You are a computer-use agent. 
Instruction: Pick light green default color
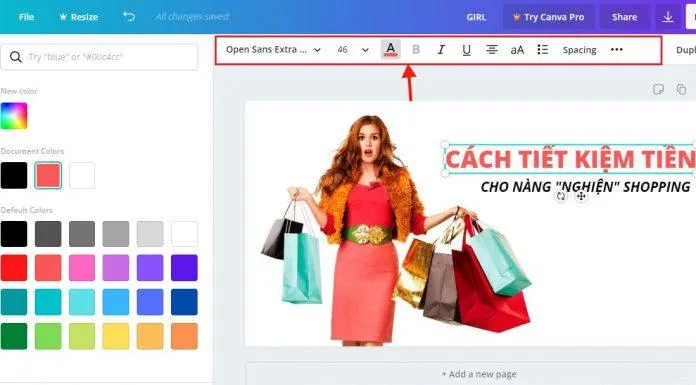pyautogui.click(x=48, y=336)
